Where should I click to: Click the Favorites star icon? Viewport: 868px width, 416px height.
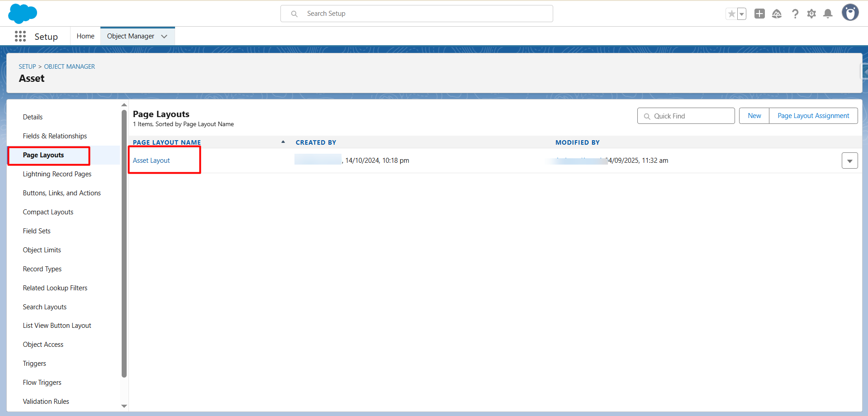(731, 14)
